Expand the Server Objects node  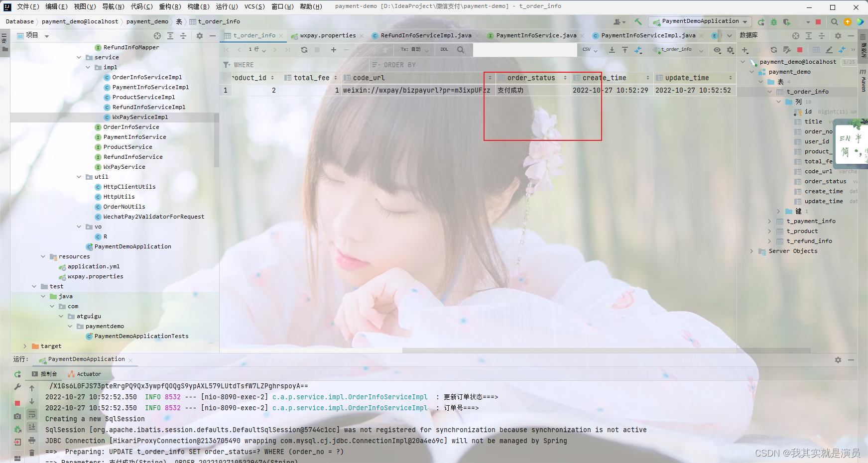click(x=751, y=251)
